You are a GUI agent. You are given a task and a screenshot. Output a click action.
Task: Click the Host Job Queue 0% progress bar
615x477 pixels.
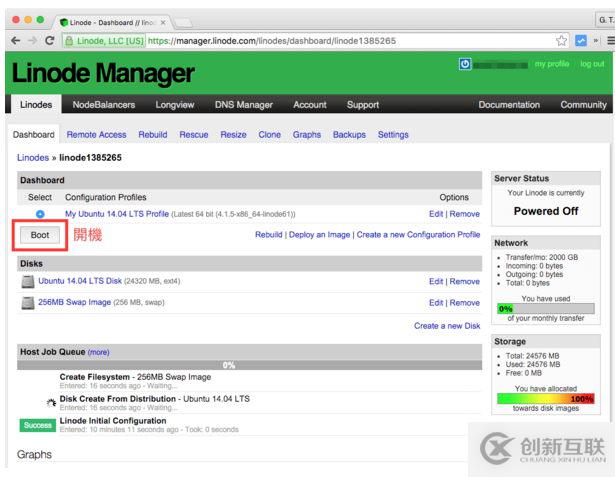pyautogui.click(x=249, y=365)
